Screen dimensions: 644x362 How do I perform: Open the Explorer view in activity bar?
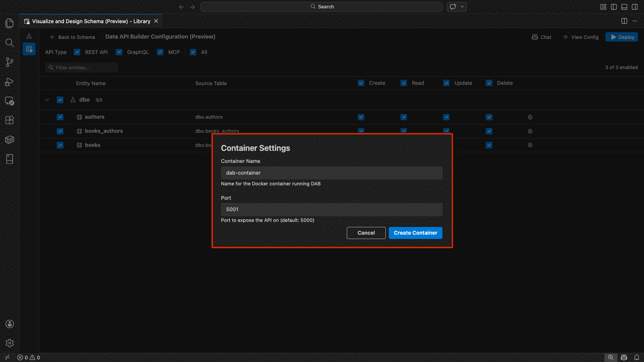(x=9, y=23)
